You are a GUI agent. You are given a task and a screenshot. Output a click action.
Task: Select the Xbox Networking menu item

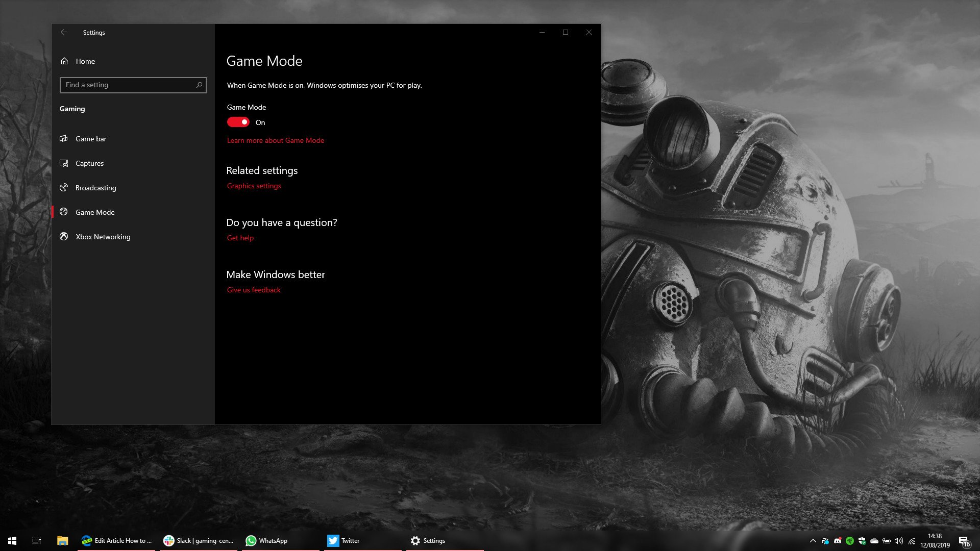point(103,236)
